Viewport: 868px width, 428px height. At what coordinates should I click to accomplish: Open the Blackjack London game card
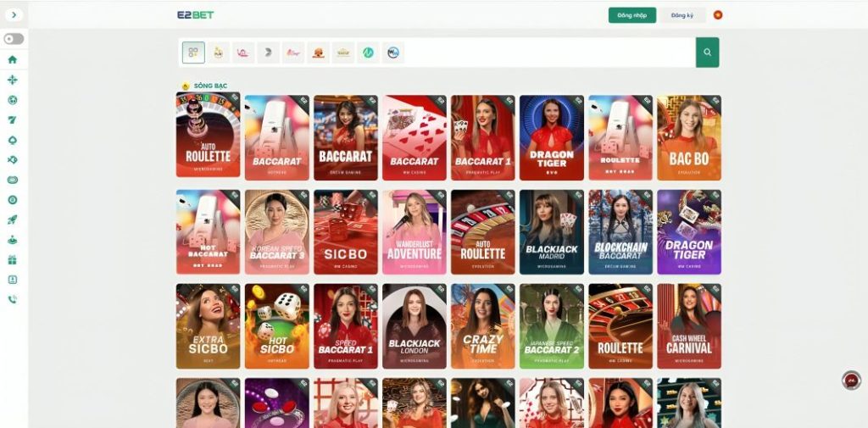pos(414,326)
